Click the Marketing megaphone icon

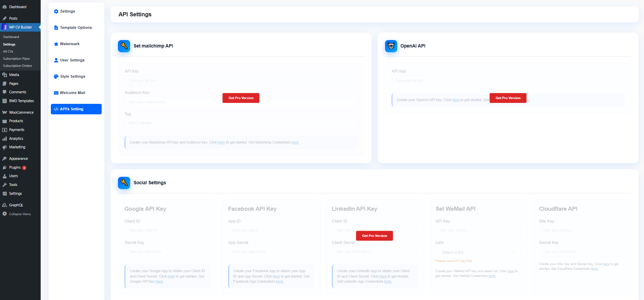[x=4, y=147]
